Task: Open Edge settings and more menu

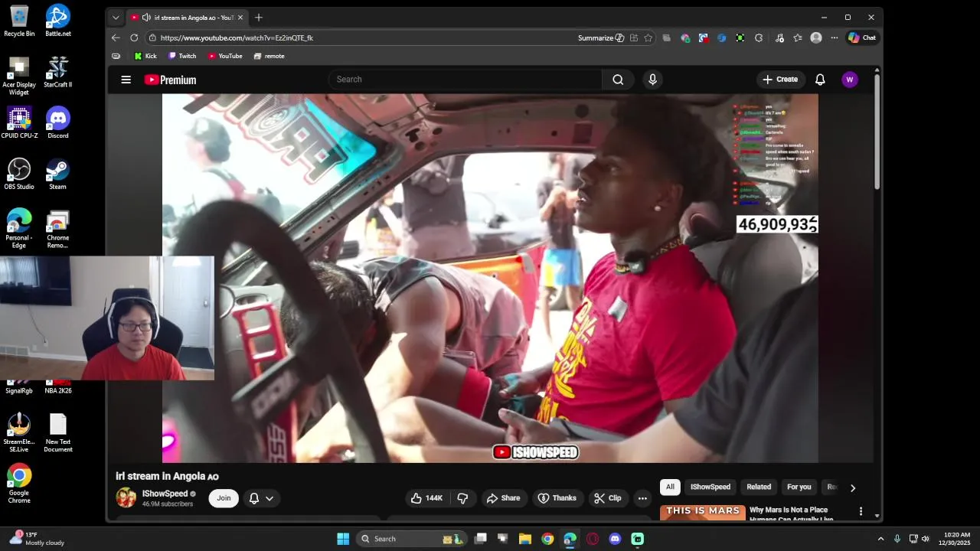Action: point(835,37)
